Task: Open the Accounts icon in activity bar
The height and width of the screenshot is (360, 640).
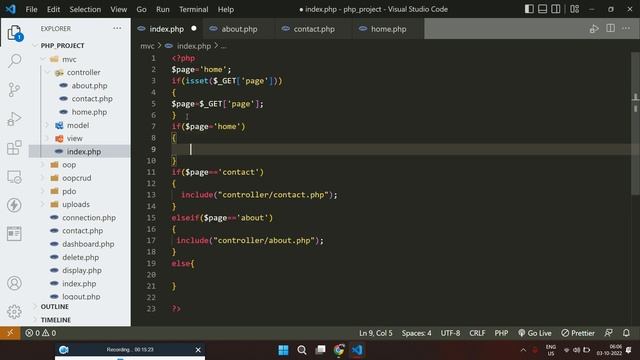Action: click(14, 283)
